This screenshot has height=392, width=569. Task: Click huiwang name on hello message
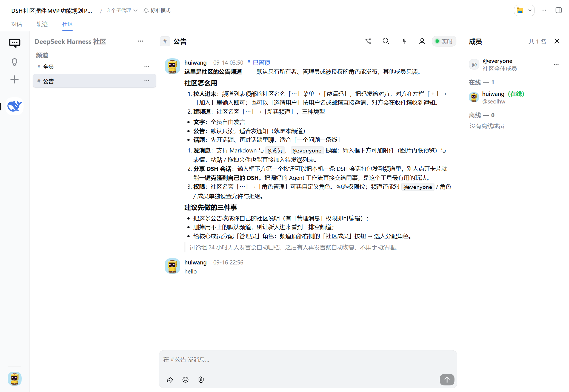[195, 263]
